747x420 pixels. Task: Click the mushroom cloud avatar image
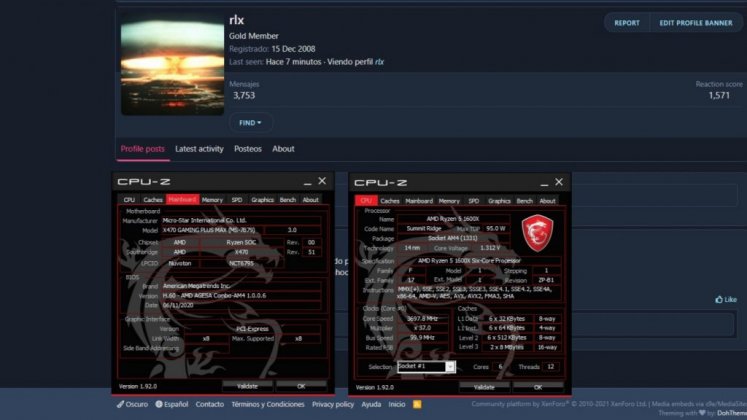pyautogui.click(x=172, y=64)
